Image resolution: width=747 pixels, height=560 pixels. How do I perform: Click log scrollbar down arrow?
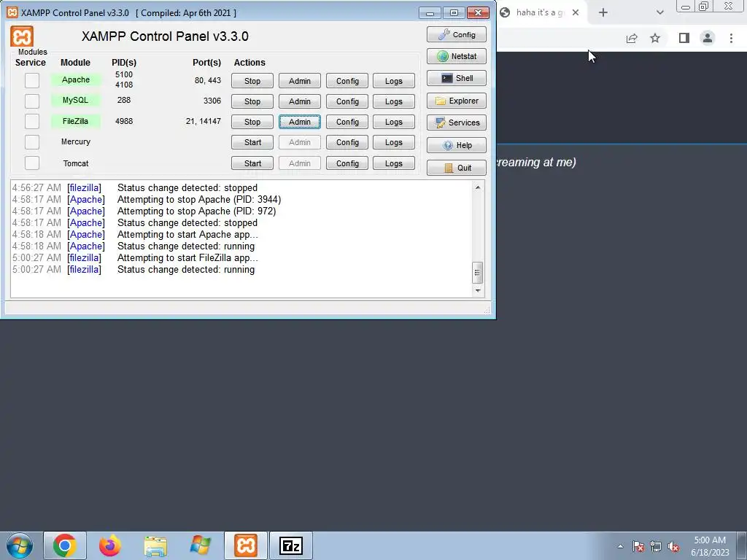pos(478,290)
